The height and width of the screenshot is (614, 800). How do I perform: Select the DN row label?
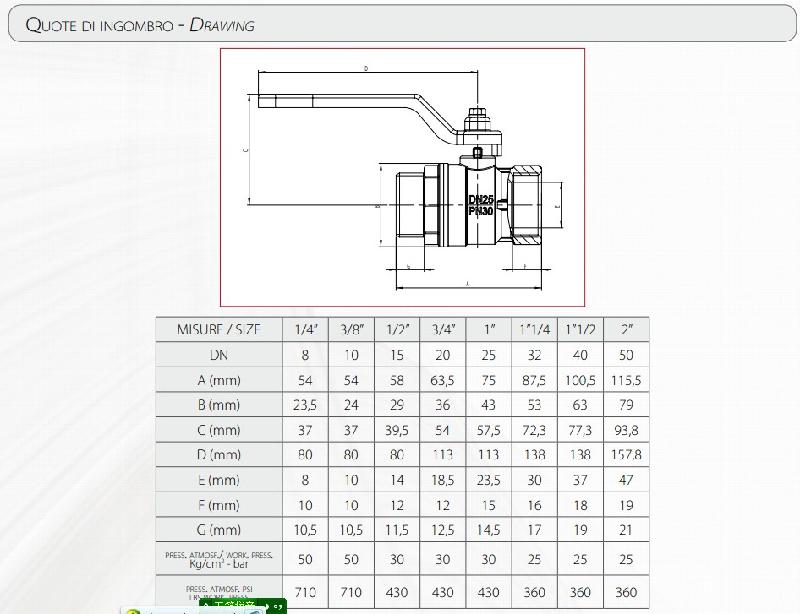[218, 355]
